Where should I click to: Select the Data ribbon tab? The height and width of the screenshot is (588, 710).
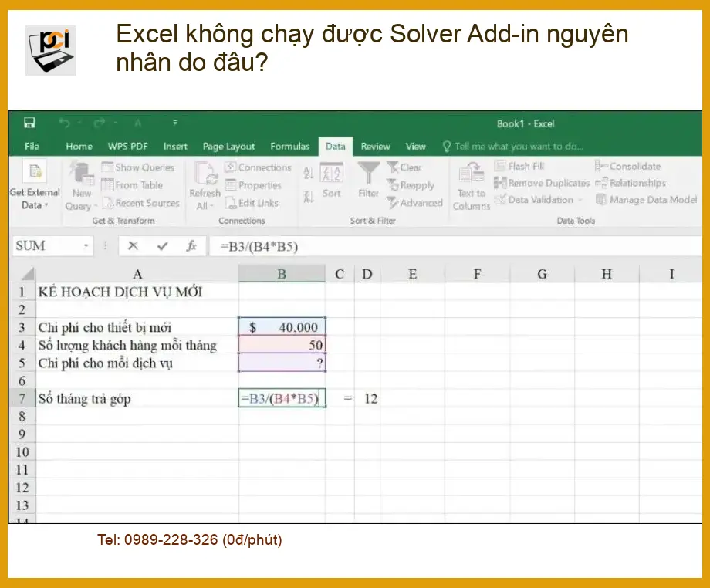[x=336, y=146]
